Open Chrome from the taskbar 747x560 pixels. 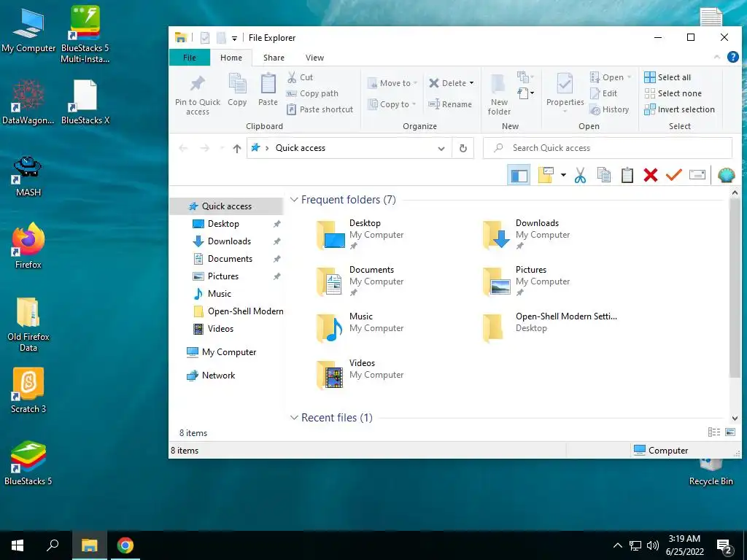[125, 545]
